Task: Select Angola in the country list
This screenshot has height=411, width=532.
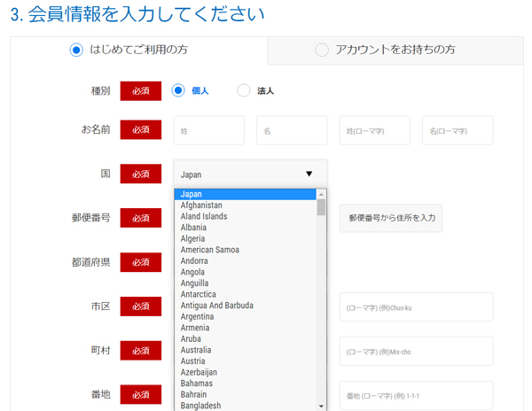Action: 245,272
